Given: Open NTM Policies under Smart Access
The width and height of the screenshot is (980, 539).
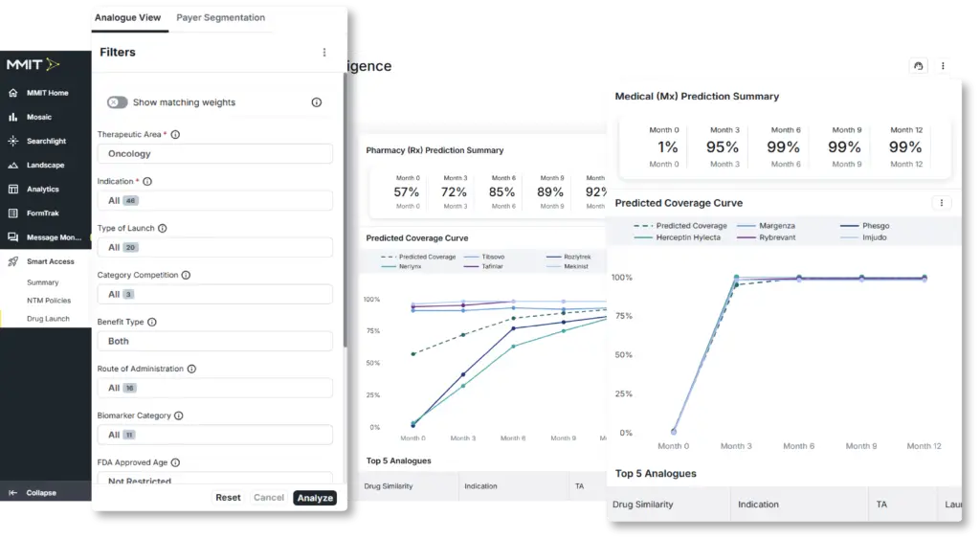Looking at the screenshot, I should click(x=49, y=301).
